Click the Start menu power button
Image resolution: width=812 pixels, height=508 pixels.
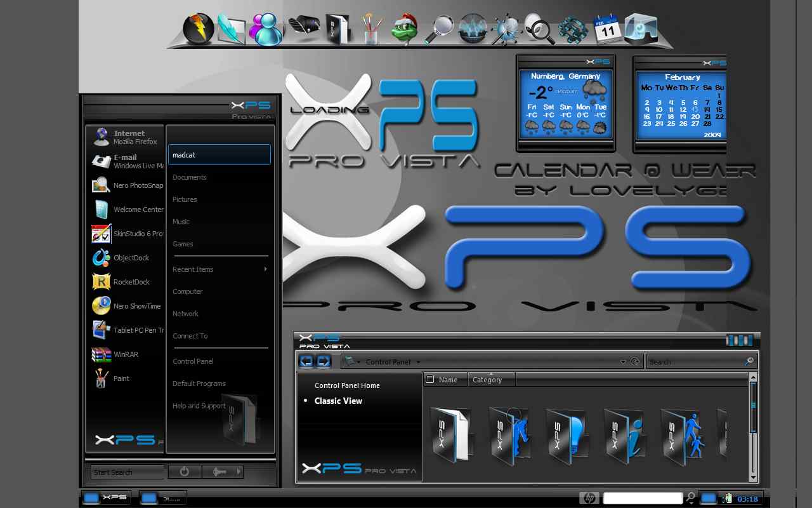tap(185, 472)
